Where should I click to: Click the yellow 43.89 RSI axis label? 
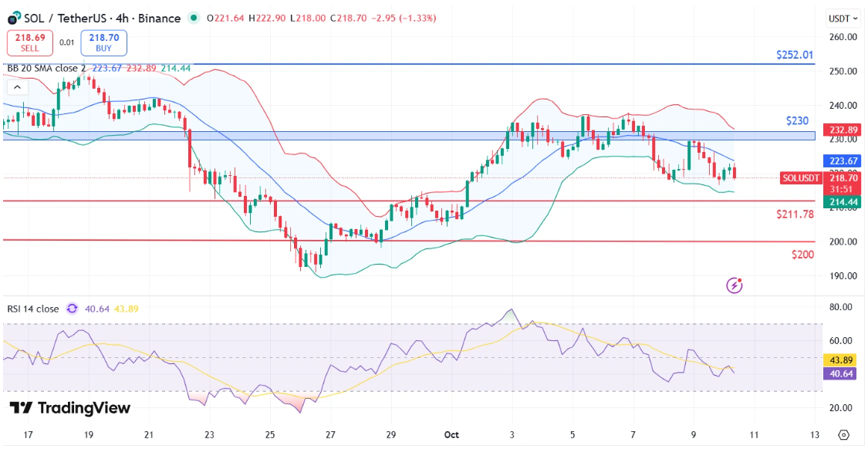click(x=840, y=360)
